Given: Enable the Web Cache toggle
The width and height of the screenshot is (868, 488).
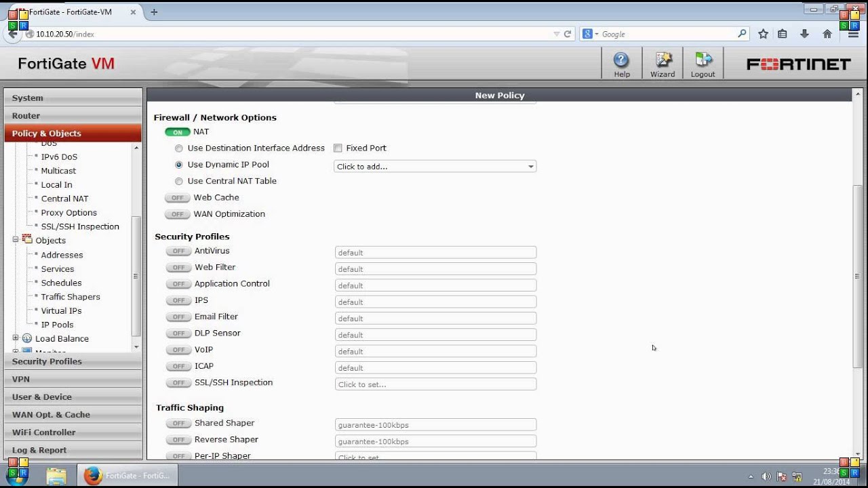Looking at the screenshot, I should [x=178, y=198].
